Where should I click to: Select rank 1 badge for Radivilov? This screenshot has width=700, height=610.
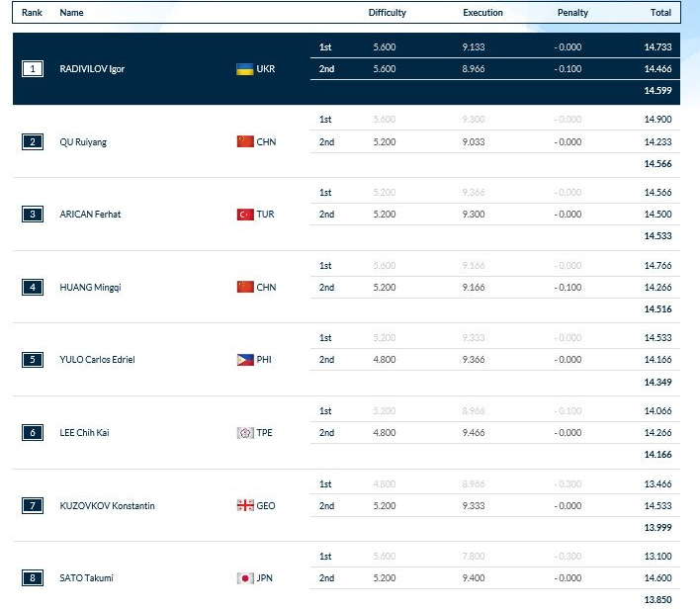(x=33, y=69)
